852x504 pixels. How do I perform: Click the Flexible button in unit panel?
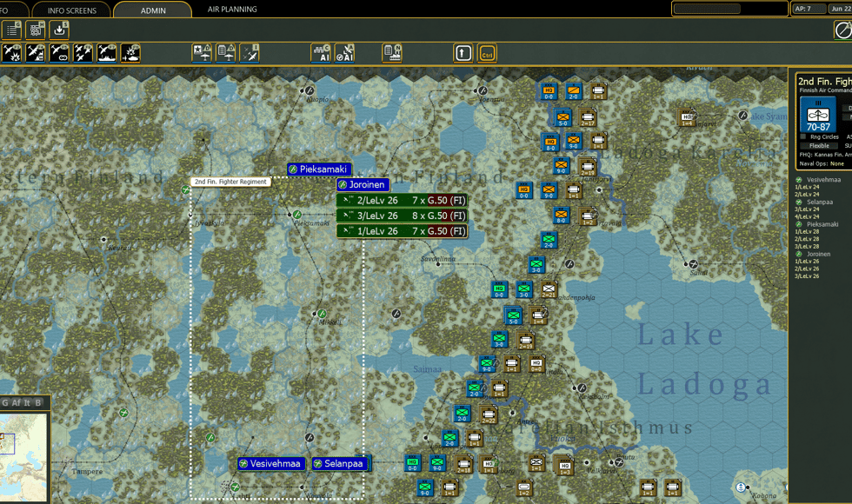click(x=819, y=146)
